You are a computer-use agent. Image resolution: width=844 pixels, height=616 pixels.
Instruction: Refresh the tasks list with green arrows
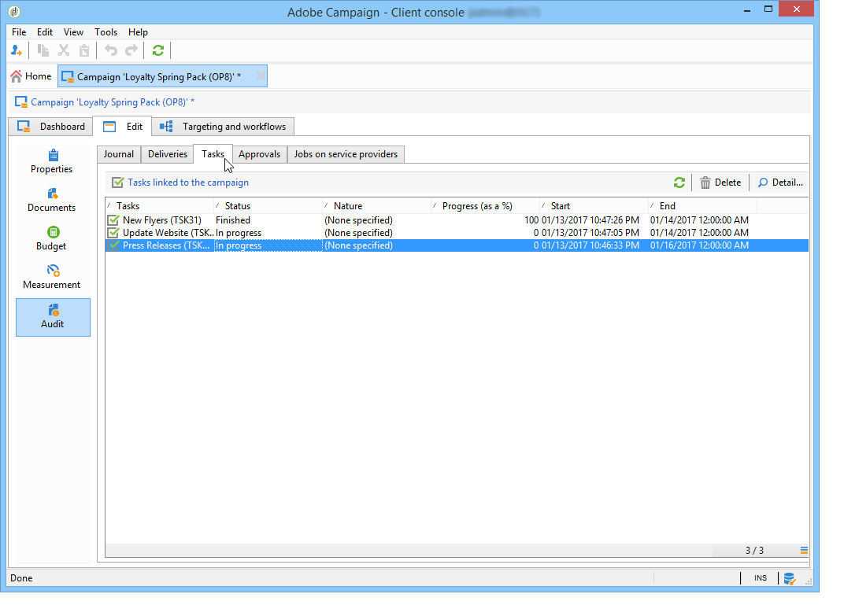[679, 183]
